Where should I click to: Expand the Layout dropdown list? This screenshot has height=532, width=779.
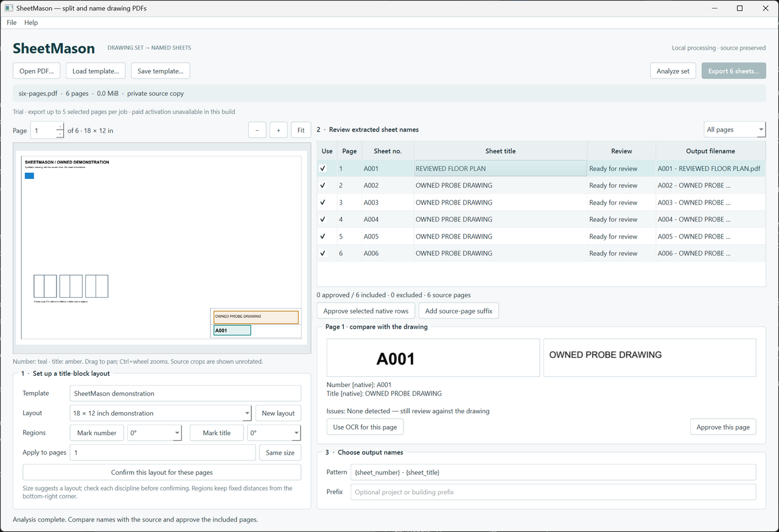[x=161, y=413]
